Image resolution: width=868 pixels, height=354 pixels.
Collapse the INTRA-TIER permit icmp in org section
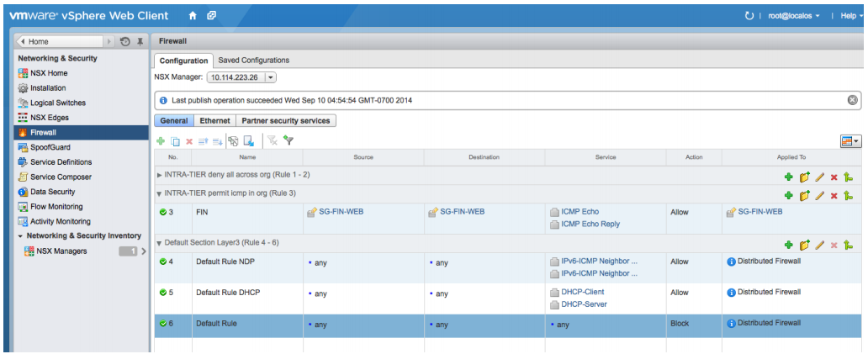pyautogui.click(x=160, y=194)
